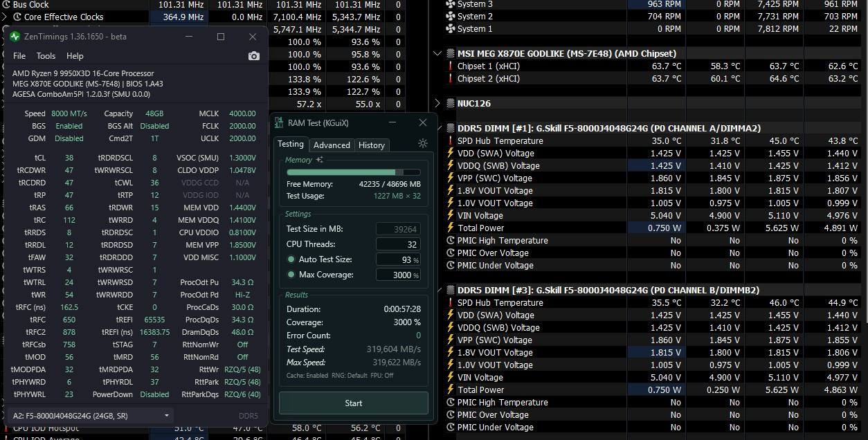
Task: Click the chip icon next to NUC126
Action: (x=451, y=103)
